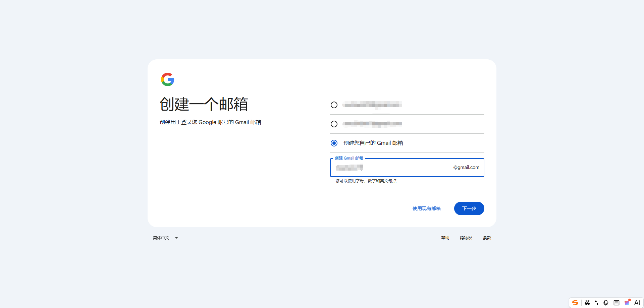Click the @gmail.com suffix text

(x=466, y=167)
